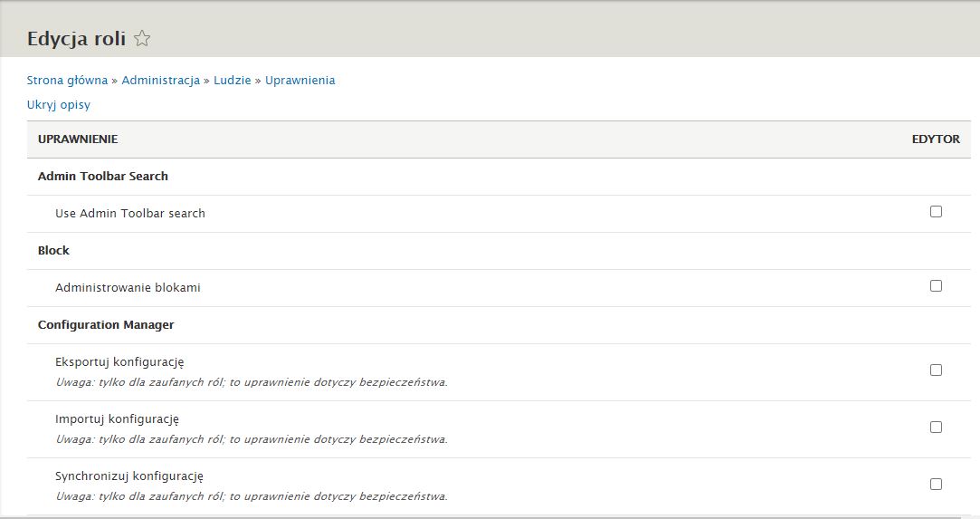Click the Eksportuj konfigurację permission label

point(119,362)
